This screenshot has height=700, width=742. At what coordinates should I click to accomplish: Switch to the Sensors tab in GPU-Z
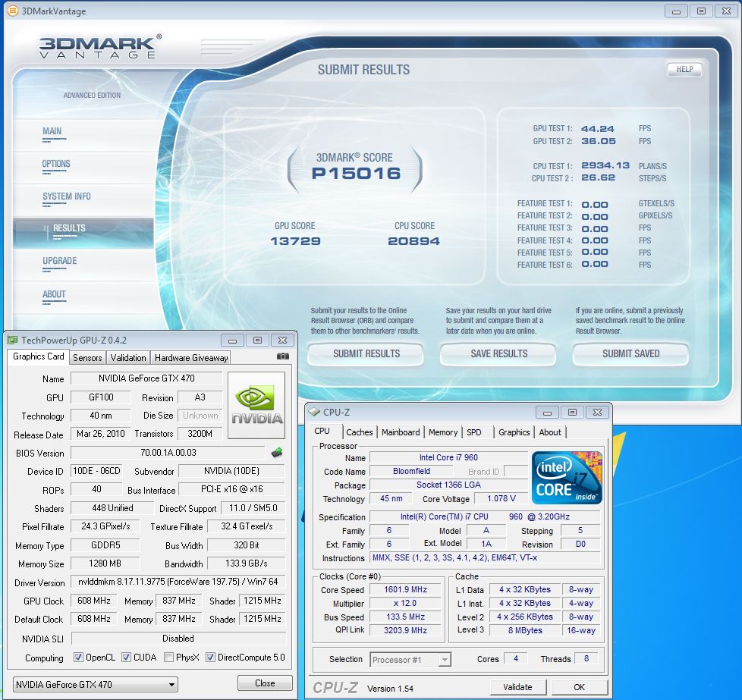click(87, 357)
